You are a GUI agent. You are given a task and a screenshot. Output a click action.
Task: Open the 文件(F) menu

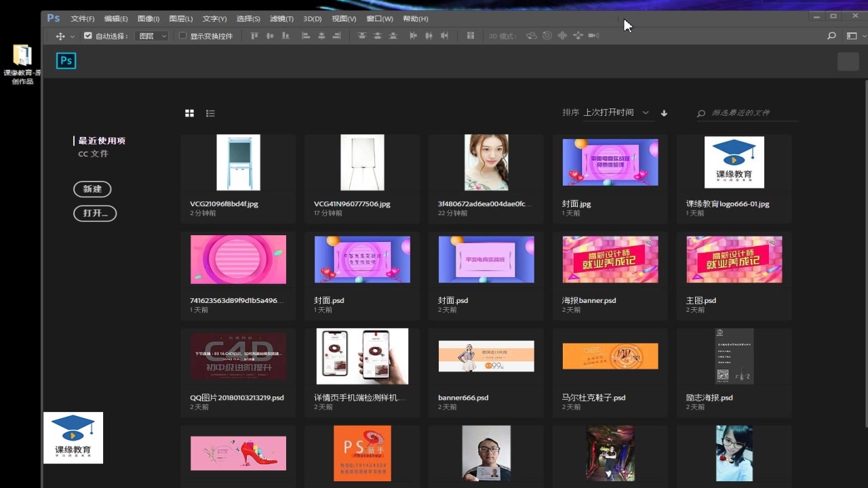pos(83,19)
